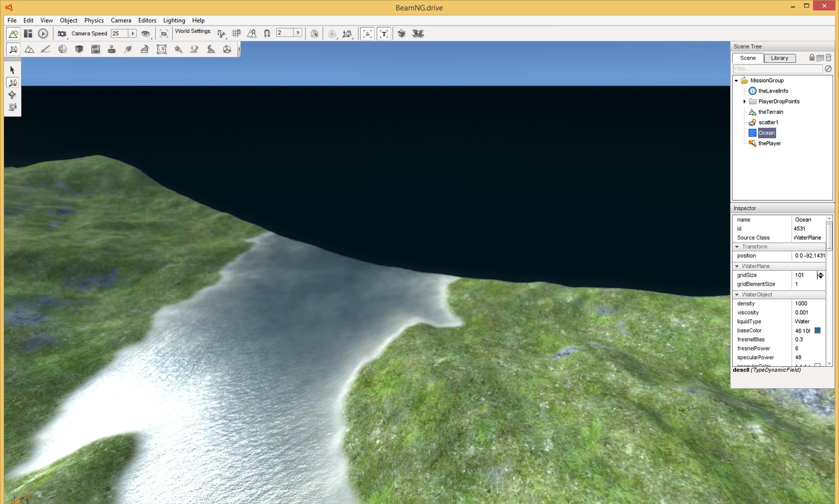Open the Shape Editor icon
This screenshot has width=839, height=504.
click(227, 49)
